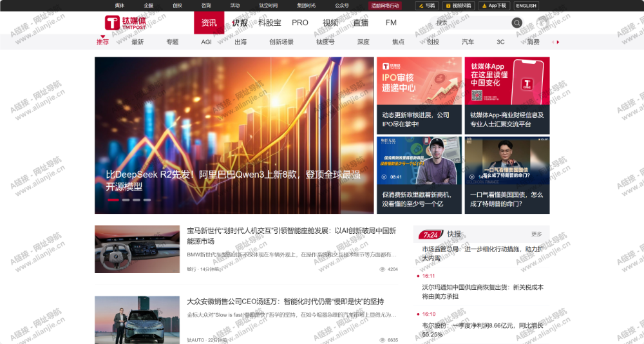Open the Volkswagen car article thumbnail

pyautogui.click(x=137, y=320)
